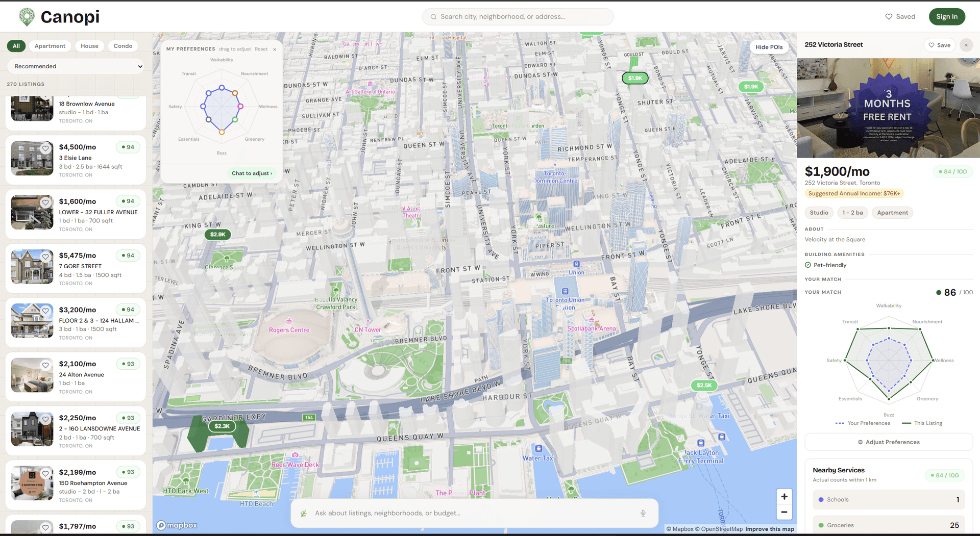
Task: Select the All listings filter tab
Action: point(16,46)
